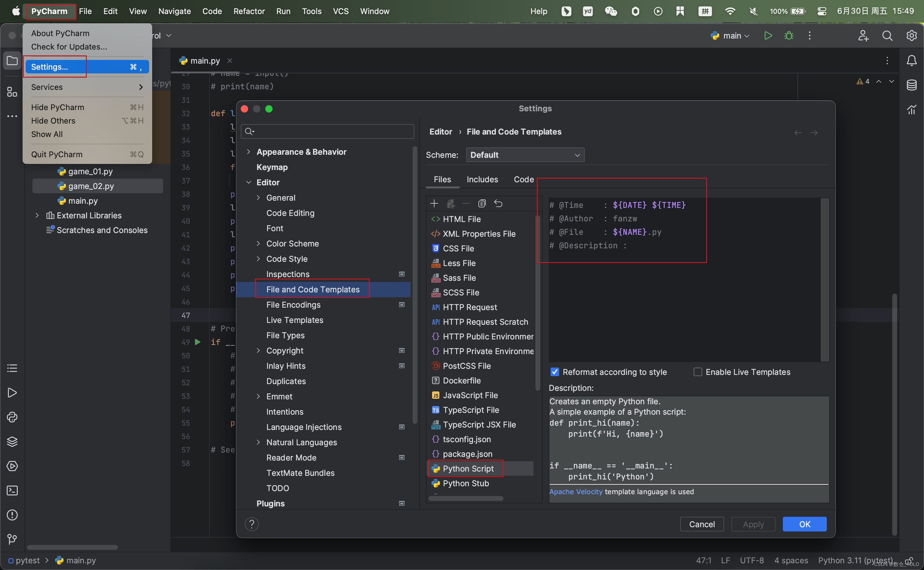Switch to the Code tab
The width and height of the screenshot is (924, 570).
pos(524,180)
